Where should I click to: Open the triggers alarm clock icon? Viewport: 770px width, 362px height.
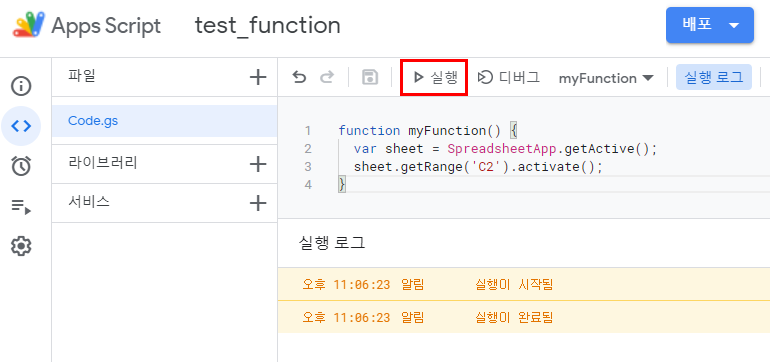[x=21, y=166]
